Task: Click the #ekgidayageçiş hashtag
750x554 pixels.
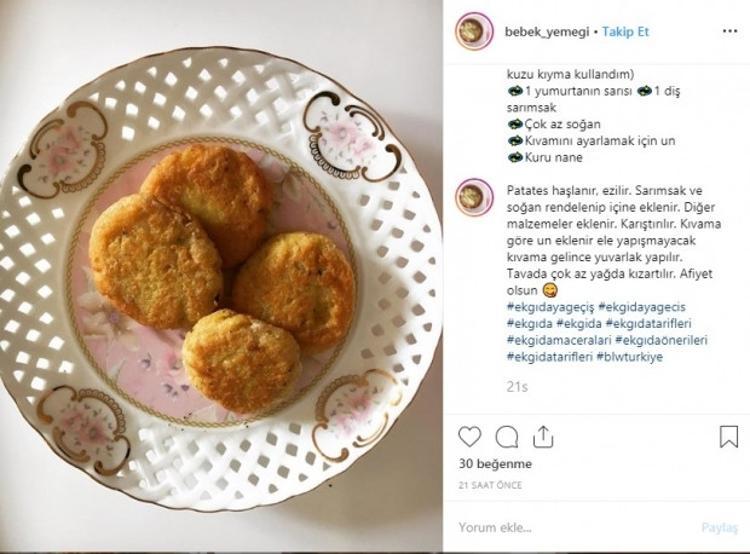Action: [551, 306]
